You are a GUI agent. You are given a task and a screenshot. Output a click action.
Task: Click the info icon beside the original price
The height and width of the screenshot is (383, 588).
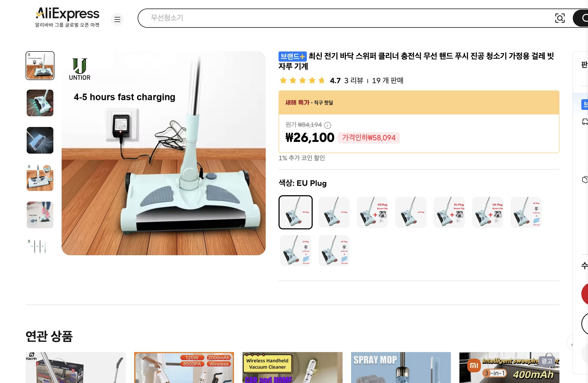[x=328, y=125]
